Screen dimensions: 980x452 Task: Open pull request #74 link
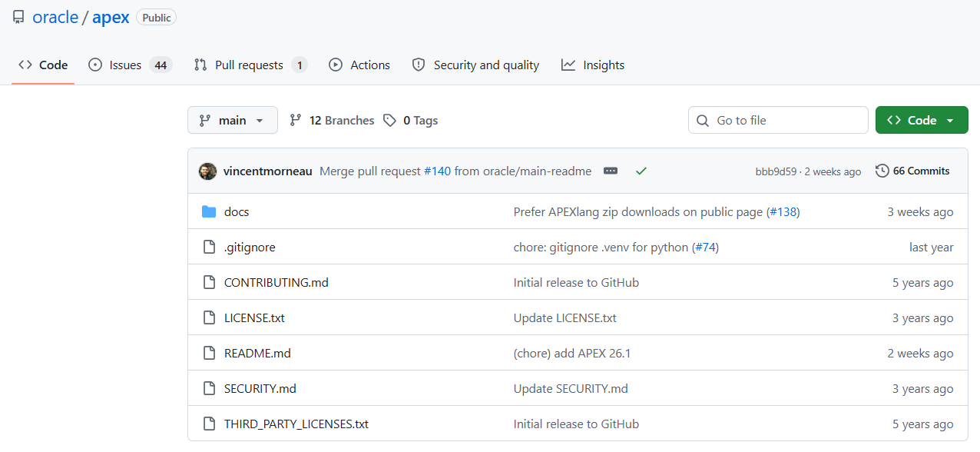(706, 247)
